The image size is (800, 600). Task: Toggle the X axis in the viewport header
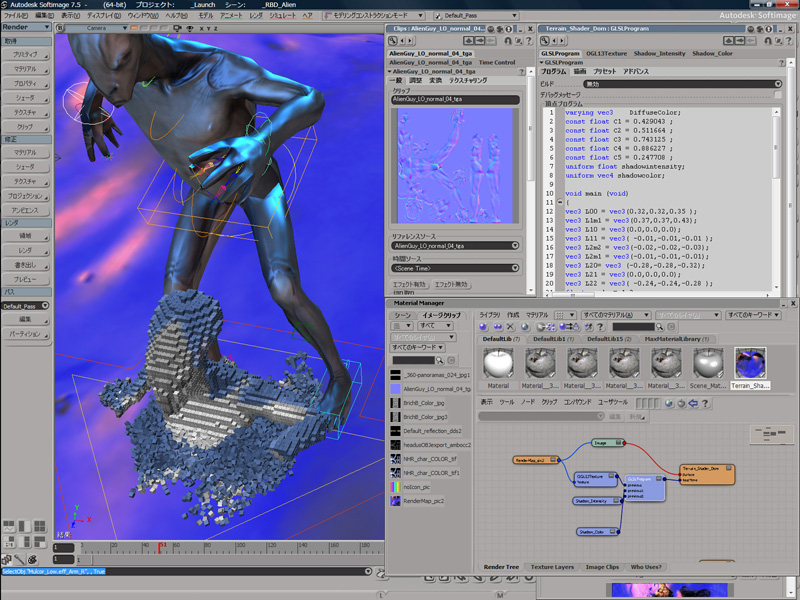coord(202,28)
